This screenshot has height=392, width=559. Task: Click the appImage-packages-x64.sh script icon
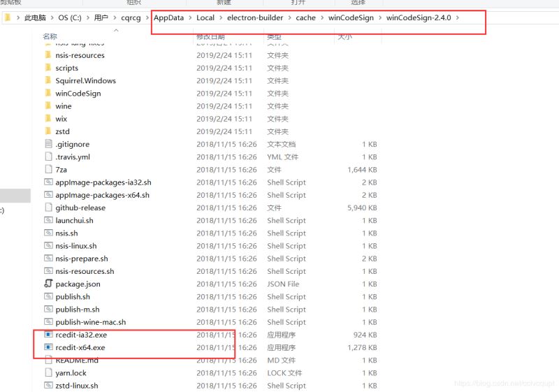point(48,195)
